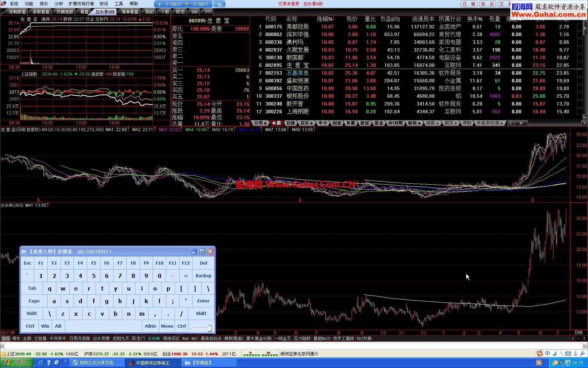
Task: Expand the 港股 dropdown tab
Action: click(432, 123)
